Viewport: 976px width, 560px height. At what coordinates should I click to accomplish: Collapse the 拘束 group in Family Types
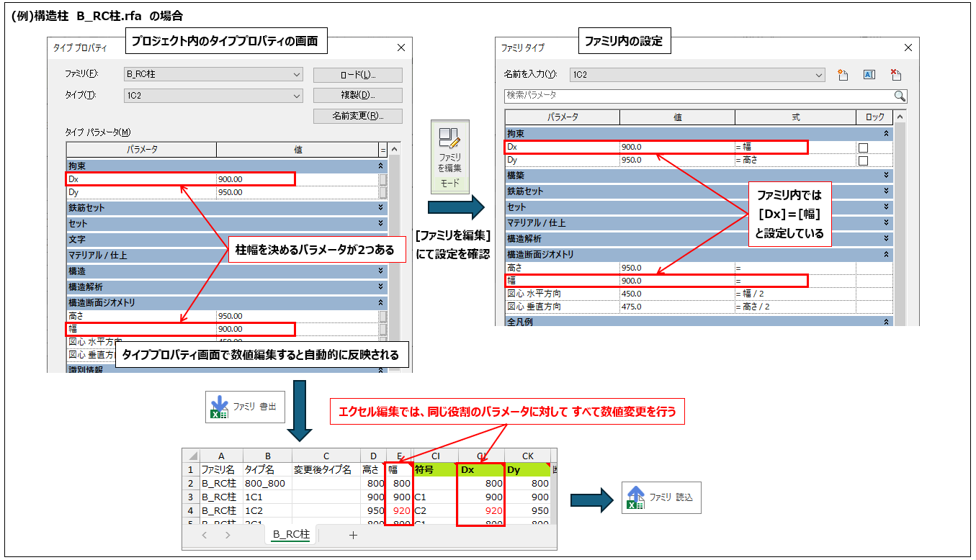(886, 134)
